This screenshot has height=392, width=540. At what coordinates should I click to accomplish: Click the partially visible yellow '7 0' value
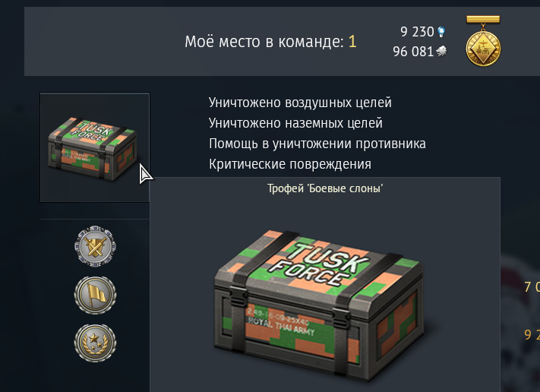tap(532, 287)
